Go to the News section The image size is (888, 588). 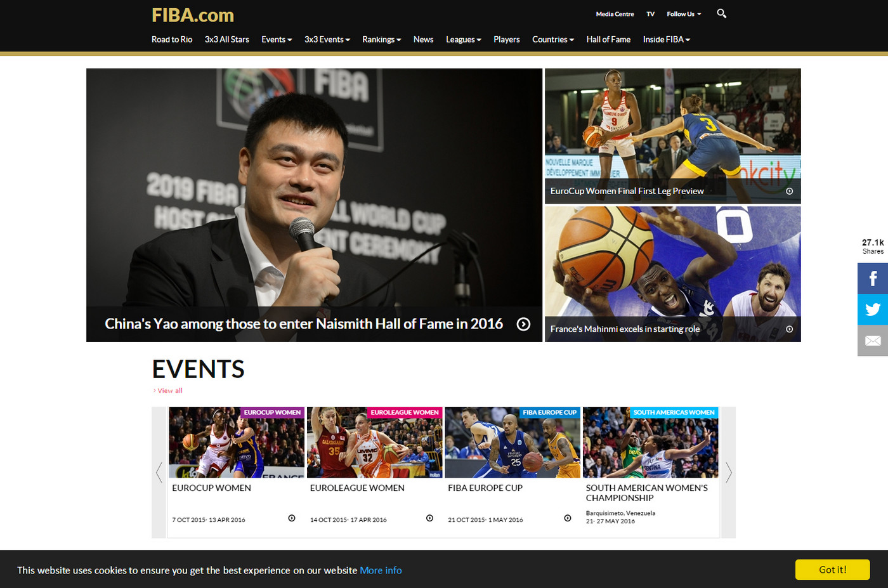pyautogui.click(x=424, y=39)
